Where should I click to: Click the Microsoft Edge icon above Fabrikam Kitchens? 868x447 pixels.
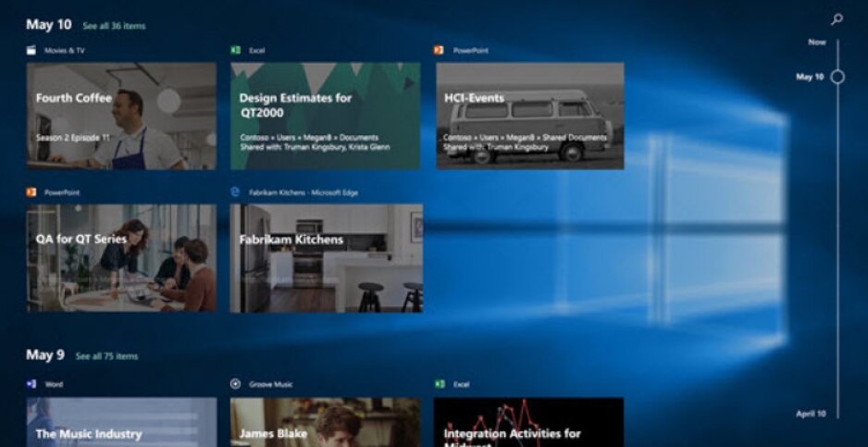tap(235, 192)
